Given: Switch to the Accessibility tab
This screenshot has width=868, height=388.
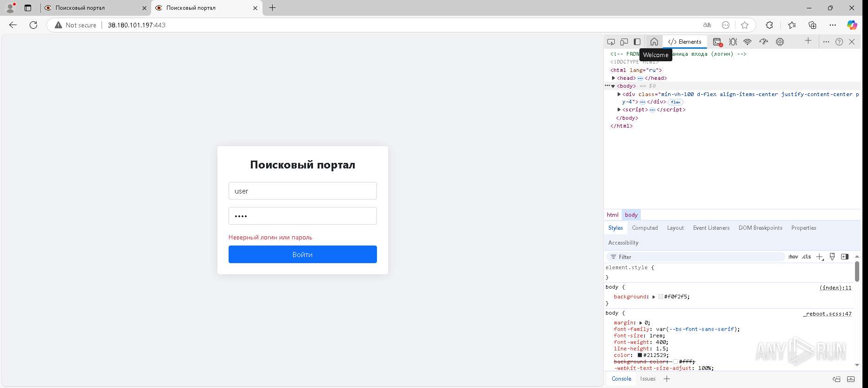Looking at the screenshot, I should click(624, 243).
